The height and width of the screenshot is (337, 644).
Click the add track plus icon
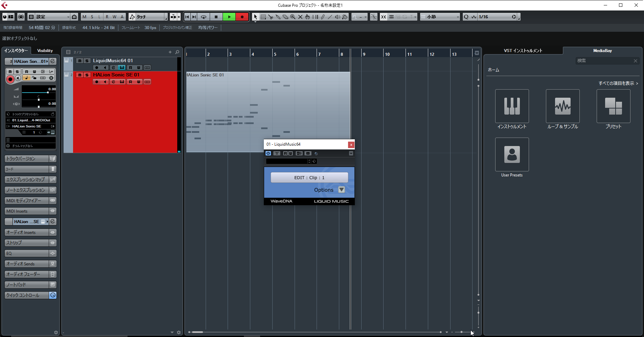point(170,52)
